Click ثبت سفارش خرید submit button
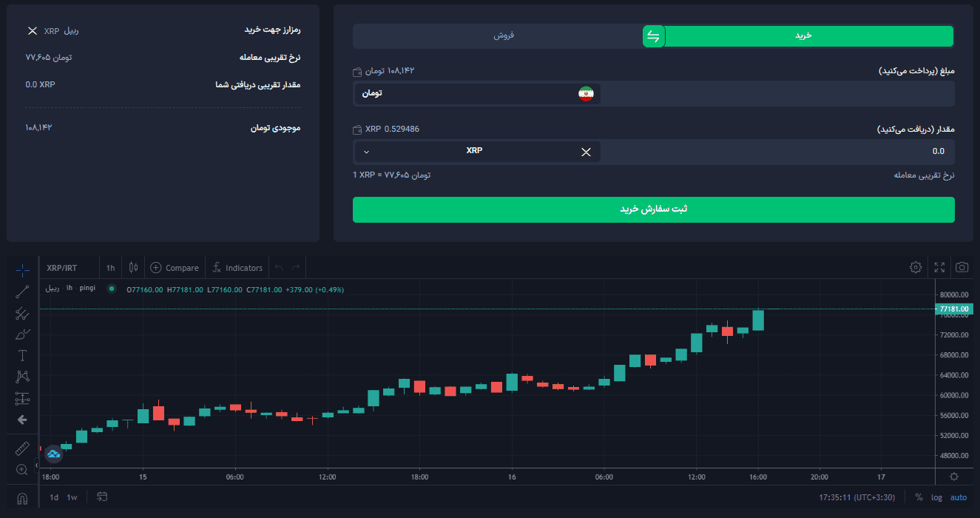The width and height of the screenshot is (980, 518). point(654,209)
